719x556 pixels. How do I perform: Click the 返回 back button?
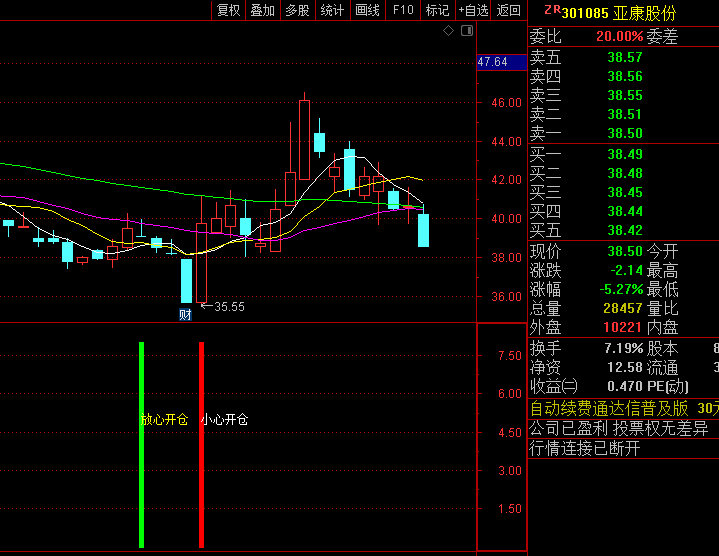click(x=509, y=10)
